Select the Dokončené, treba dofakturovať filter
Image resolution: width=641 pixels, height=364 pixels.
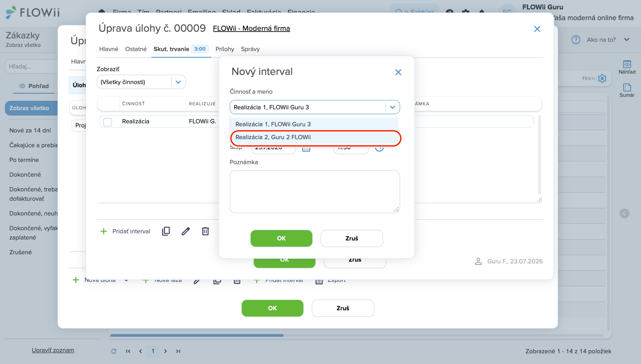point(34,194)
